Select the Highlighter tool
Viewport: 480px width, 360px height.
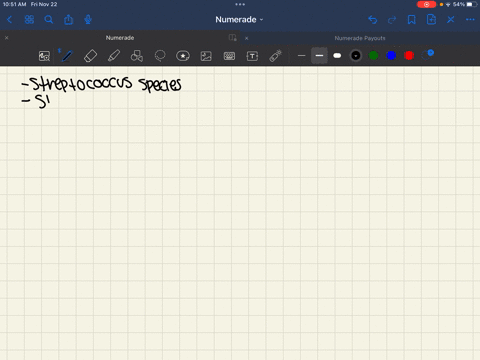point(114,56)
